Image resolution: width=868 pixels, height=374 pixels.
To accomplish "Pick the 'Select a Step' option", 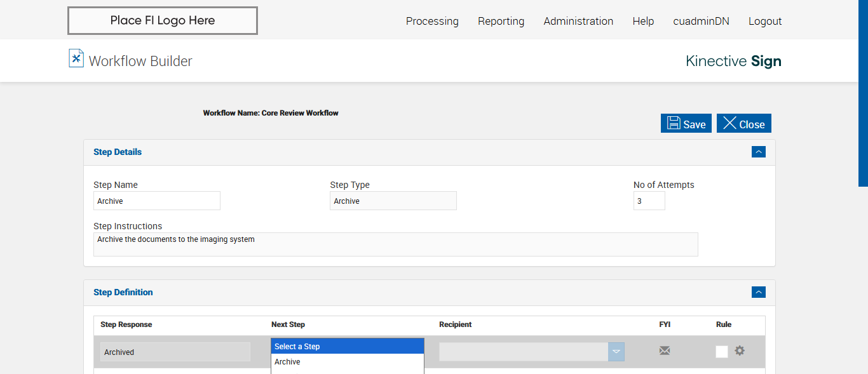I will click(x=347, y=347).
